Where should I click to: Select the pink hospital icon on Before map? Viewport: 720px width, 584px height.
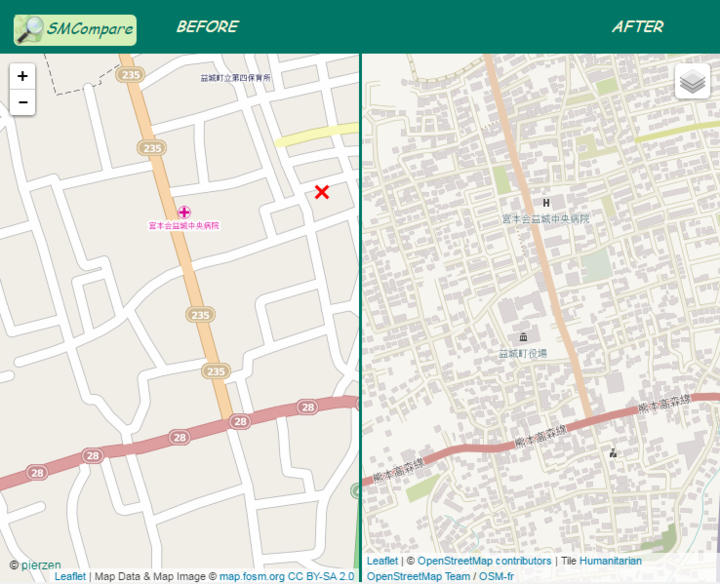[184, 211]
